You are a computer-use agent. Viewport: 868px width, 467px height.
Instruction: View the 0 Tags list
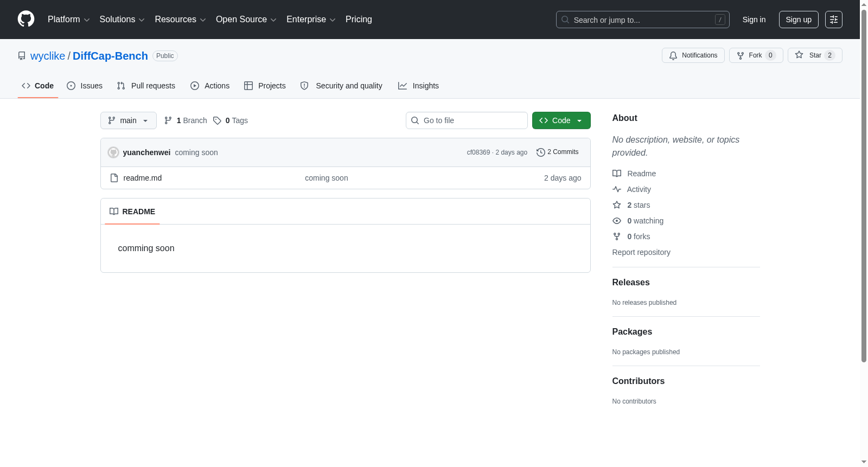pos(231,120)
